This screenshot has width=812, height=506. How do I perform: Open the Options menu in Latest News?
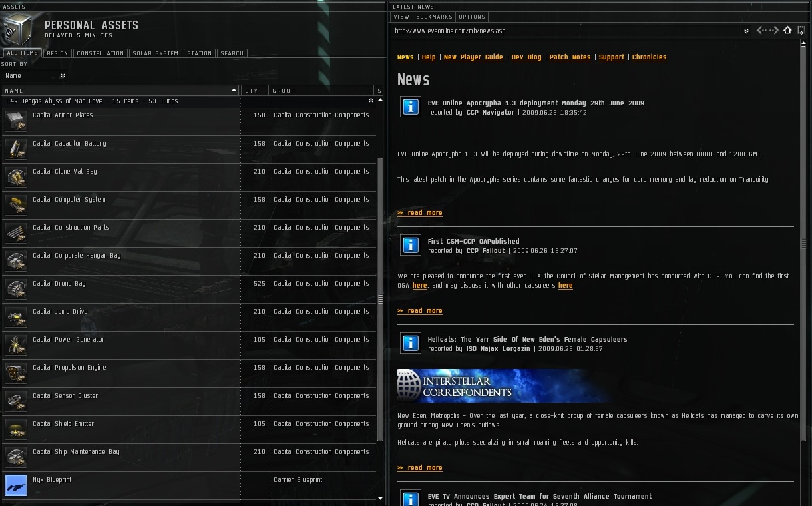click(472, 17)
